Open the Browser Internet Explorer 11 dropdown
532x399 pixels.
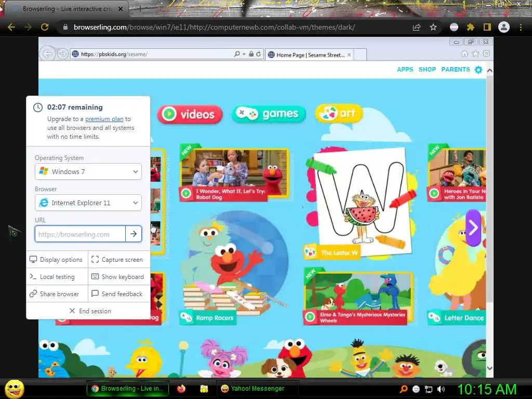[88, 203]
